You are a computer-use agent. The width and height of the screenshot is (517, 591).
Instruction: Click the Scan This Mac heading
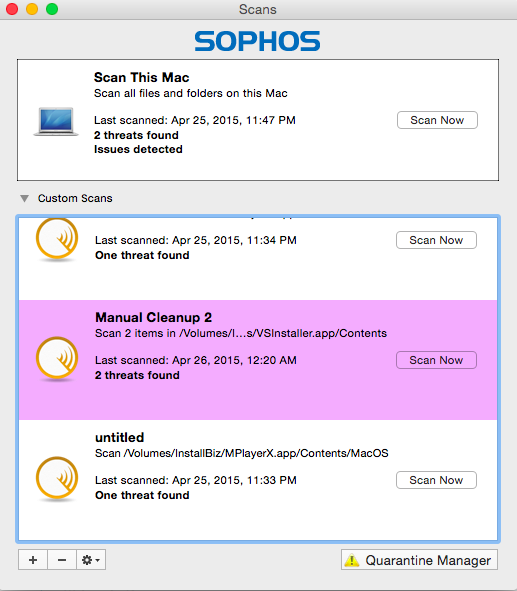tap(141, 77)
